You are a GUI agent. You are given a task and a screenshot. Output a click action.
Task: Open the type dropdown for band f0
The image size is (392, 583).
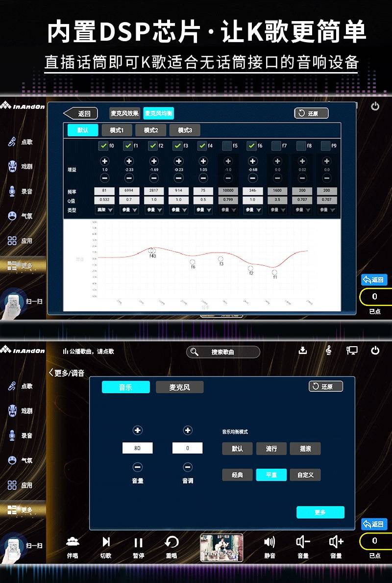pos(104,210)
